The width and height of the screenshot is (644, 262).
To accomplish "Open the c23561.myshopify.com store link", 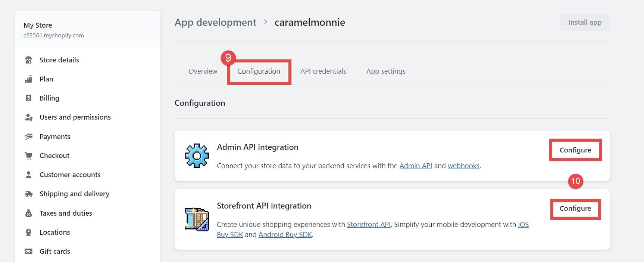I will (x=54, y=36).
